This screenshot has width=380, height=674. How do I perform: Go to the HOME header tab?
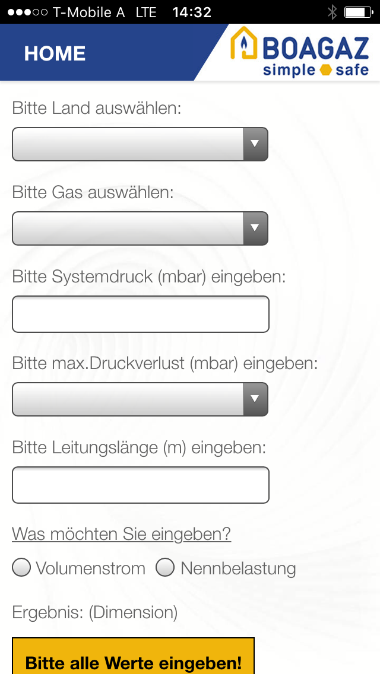click(x=55, y=54)
